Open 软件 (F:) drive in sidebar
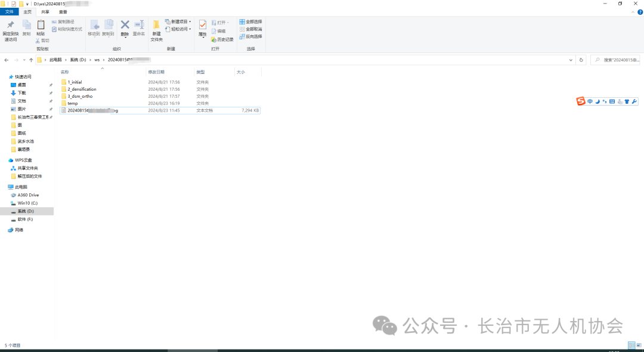Image resolution: width=644 pixels, height=352 pixels. 25,220
